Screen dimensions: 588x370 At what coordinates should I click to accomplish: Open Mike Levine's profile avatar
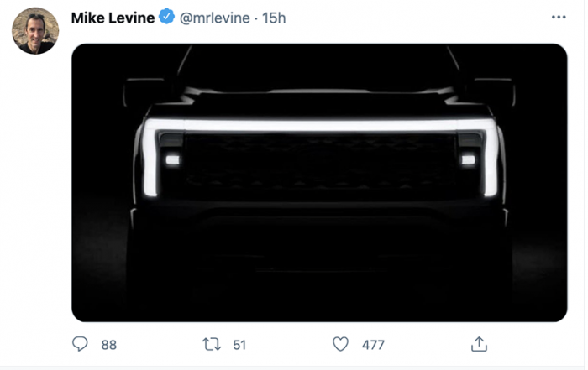tap(35, 31)
